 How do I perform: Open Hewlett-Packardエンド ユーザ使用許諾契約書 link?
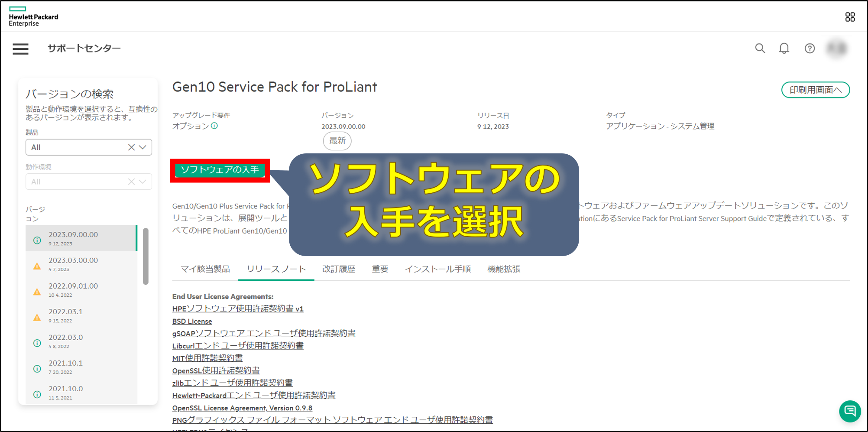point(254,395)
